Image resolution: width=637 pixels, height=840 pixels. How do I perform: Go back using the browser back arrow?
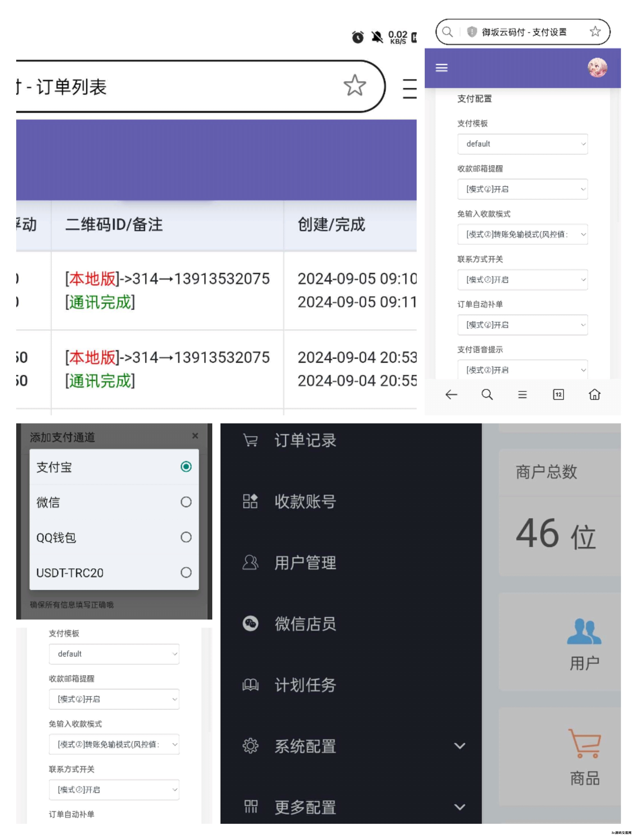(x=451, y=395)
